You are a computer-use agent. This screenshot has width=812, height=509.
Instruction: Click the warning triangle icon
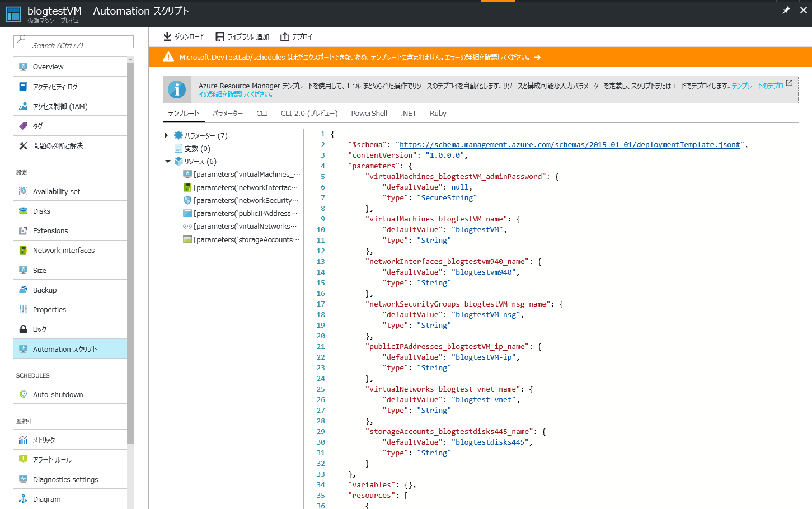click(168, 57)
